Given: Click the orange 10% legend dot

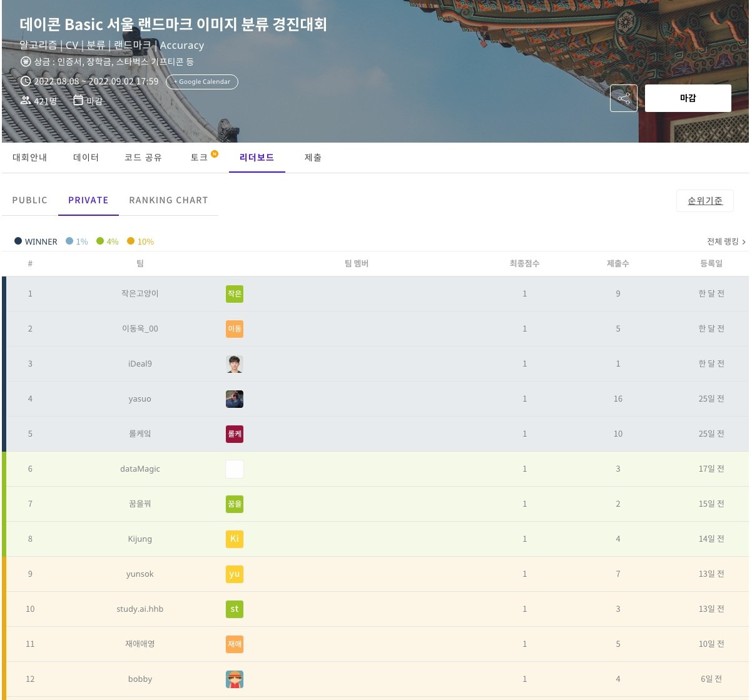Looking at the screenshot, I should pos(130,241).
